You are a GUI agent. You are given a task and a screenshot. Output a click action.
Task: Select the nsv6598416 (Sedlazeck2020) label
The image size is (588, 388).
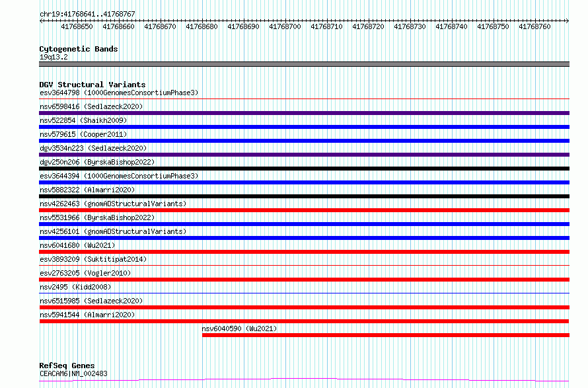[91, 106]
